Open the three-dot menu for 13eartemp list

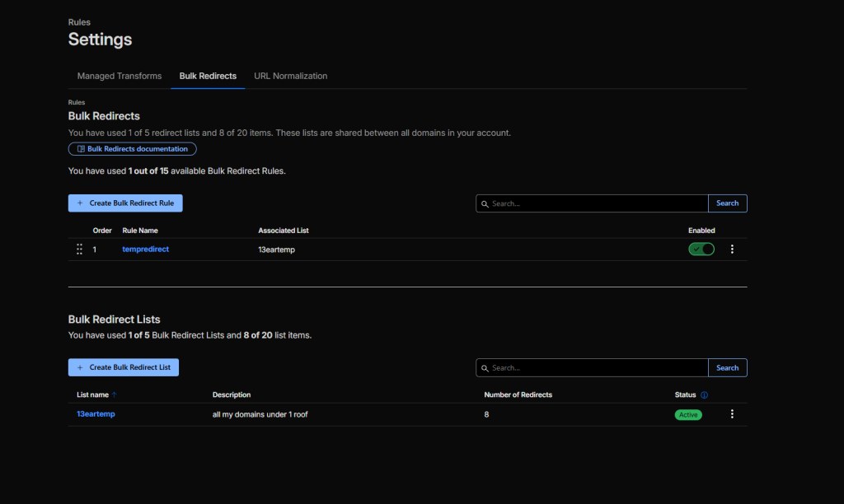pos(732,414)
